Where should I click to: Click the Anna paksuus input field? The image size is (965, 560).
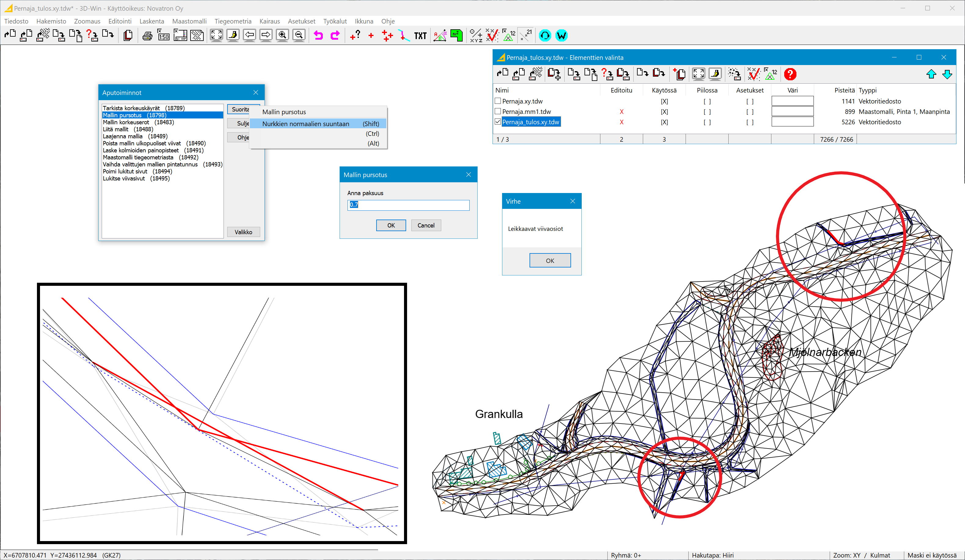coord(408,205)
